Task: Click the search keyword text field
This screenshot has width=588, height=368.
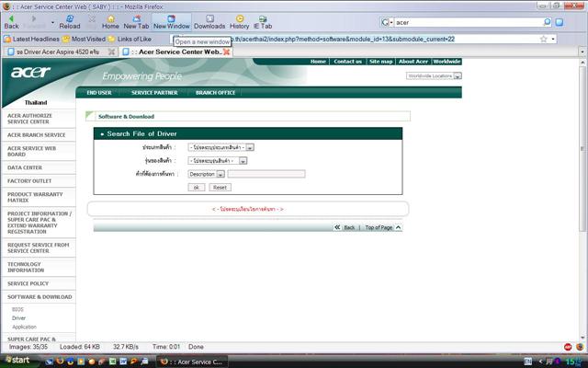Action: click(266, 174)
